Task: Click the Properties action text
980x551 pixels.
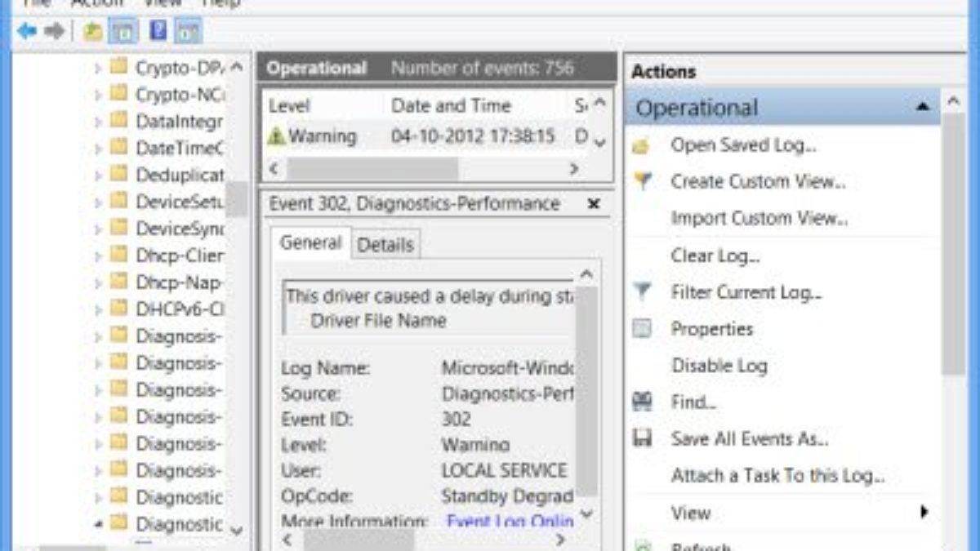Action: click(x=712, y=329)
